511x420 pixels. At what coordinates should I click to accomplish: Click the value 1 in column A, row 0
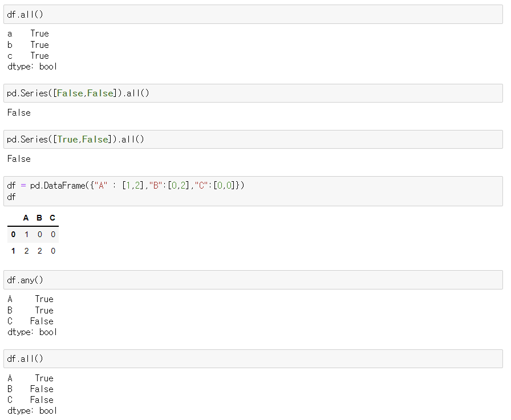[26, 234]
